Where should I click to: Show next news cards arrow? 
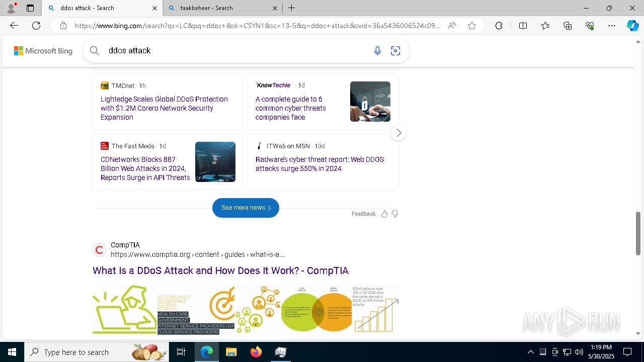click(398, 133)
